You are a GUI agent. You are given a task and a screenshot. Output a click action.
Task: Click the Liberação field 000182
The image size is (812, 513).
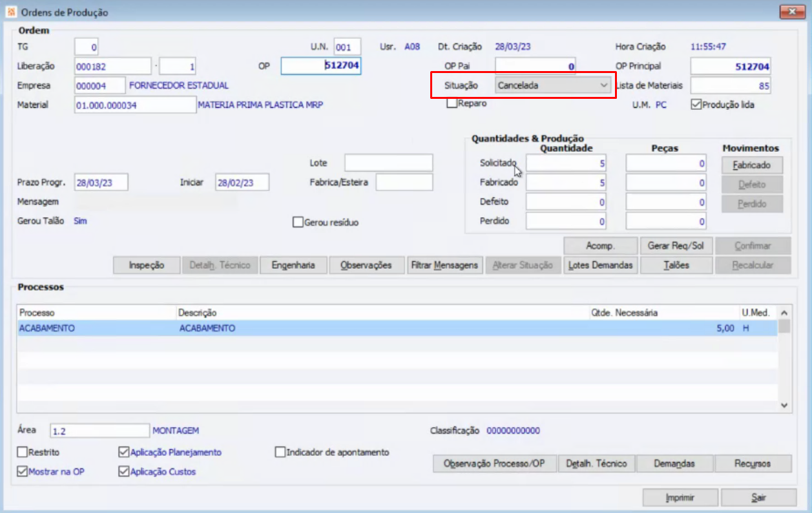[112, 66]
